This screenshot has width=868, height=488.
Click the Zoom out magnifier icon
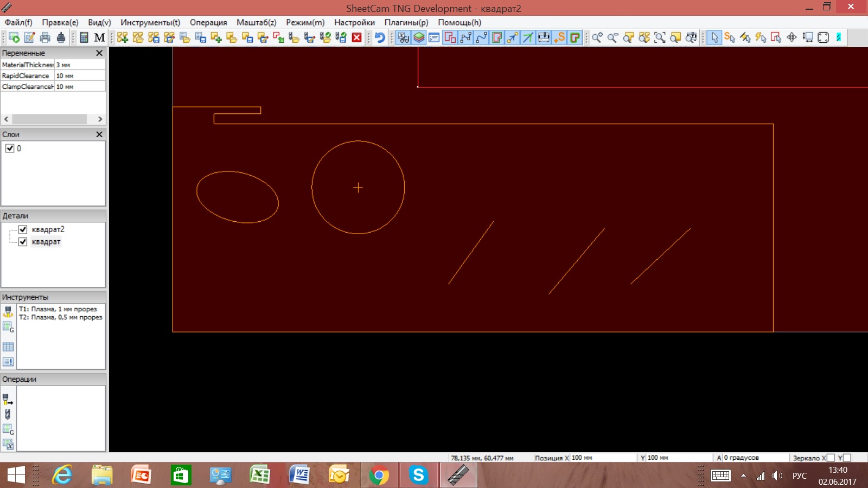612,37
